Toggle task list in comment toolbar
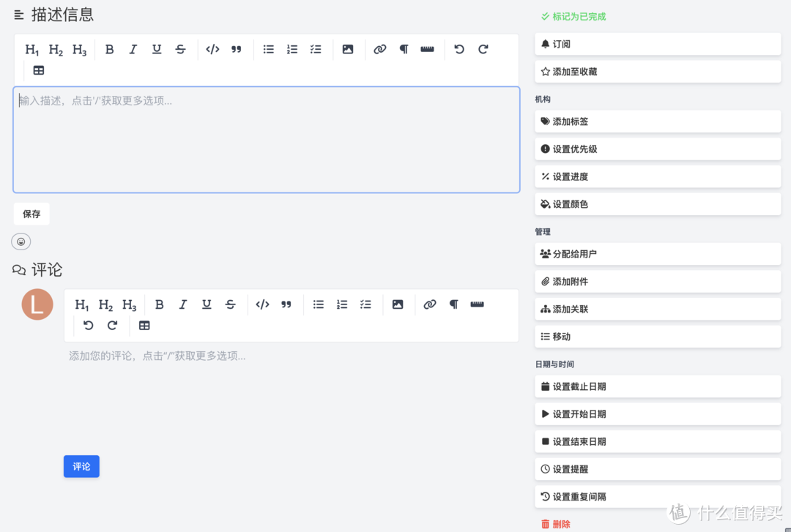The image size is (791, 532). (365, 305)
